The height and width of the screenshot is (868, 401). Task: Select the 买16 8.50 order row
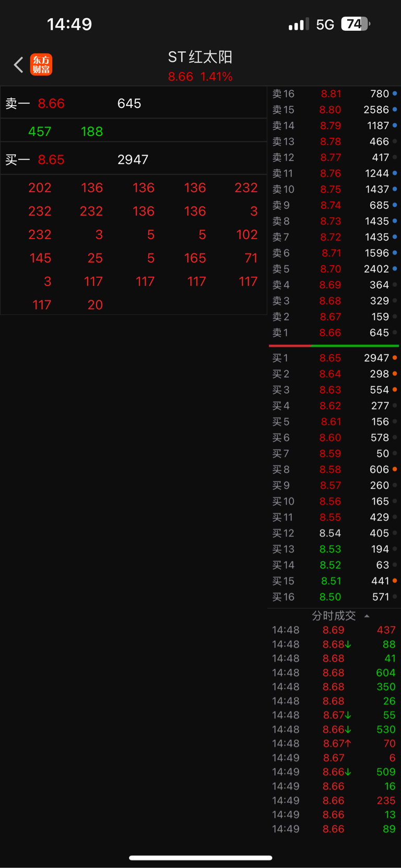click(x=334, y=597)
